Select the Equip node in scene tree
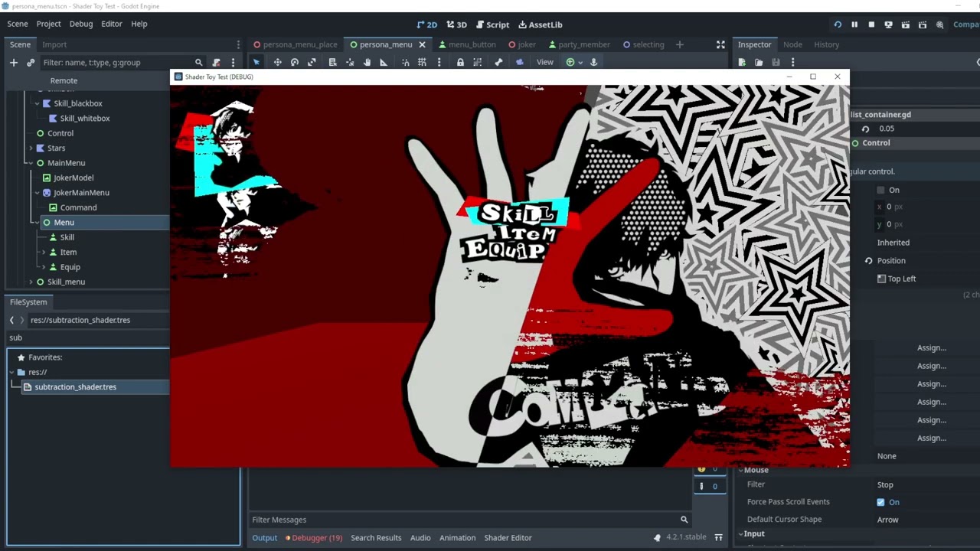Screen dimensions: 980x551 coord(70,267)
